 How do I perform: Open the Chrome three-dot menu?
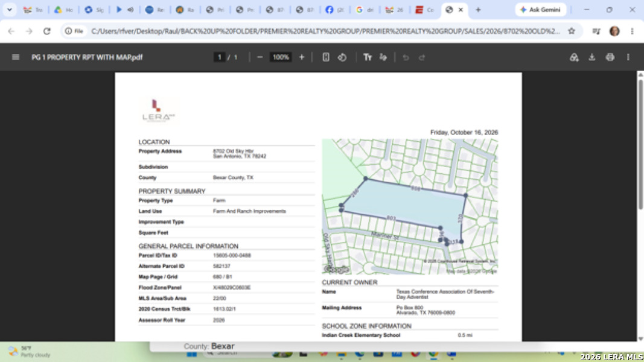[632, 31]
